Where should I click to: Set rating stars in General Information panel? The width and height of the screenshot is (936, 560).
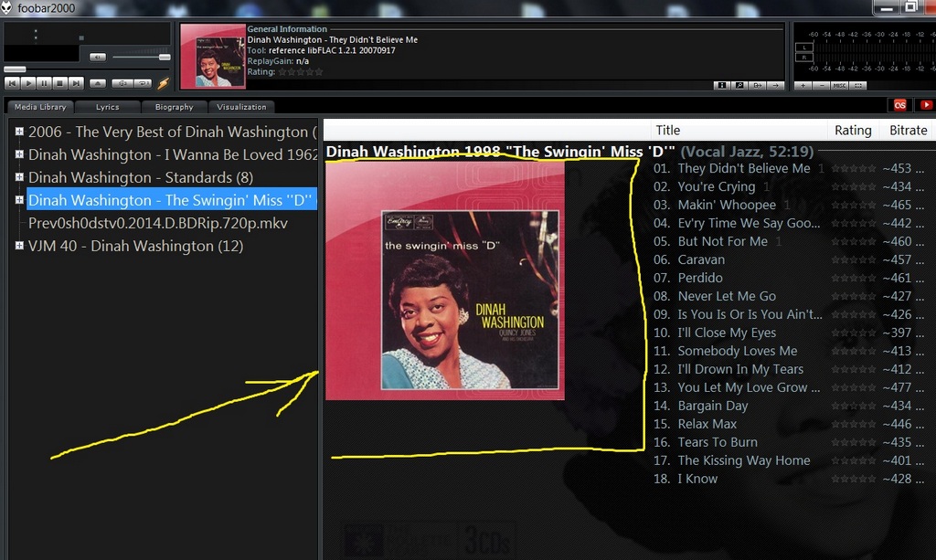pos(301,71)
